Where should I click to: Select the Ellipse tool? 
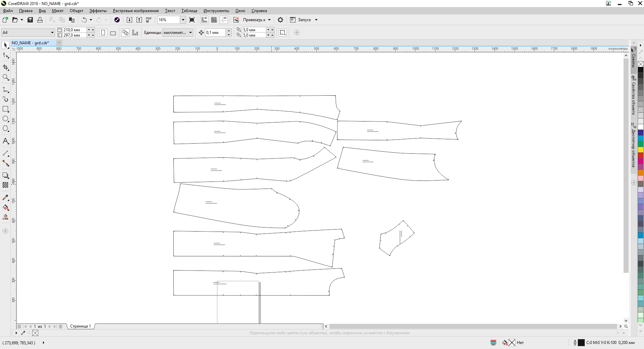(5, 119)
